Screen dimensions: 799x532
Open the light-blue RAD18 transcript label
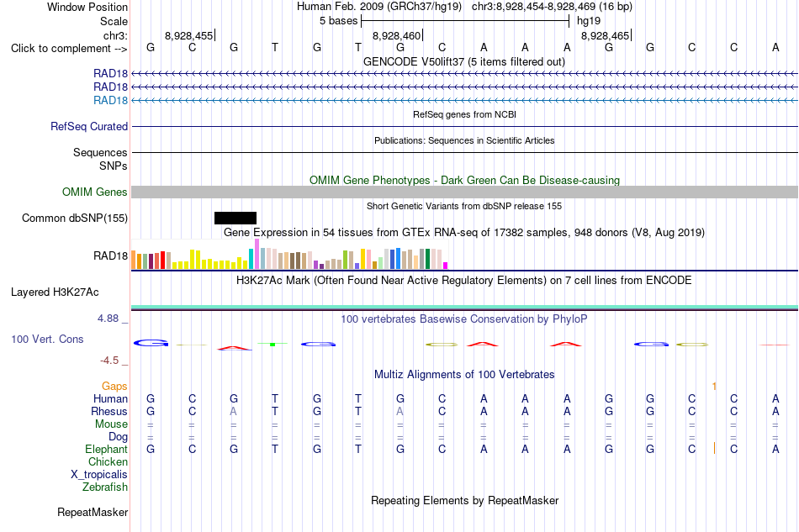pyautogui.click(x=110, y=100)
